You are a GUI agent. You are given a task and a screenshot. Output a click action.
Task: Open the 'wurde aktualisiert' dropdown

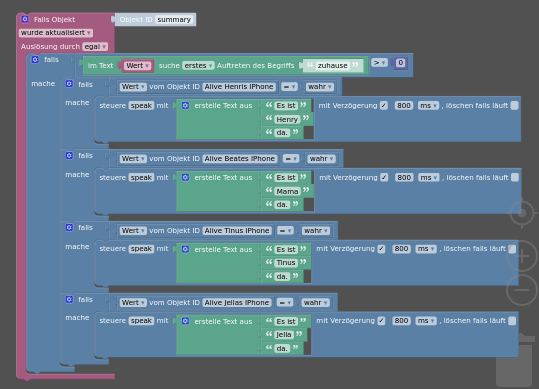click(55, 33)
